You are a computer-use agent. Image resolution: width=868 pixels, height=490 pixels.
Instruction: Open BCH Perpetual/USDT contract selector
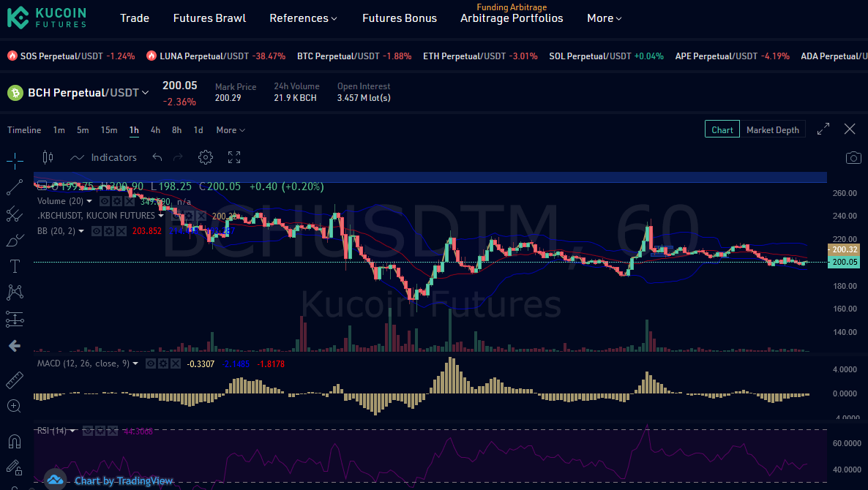tap(89, 92)
